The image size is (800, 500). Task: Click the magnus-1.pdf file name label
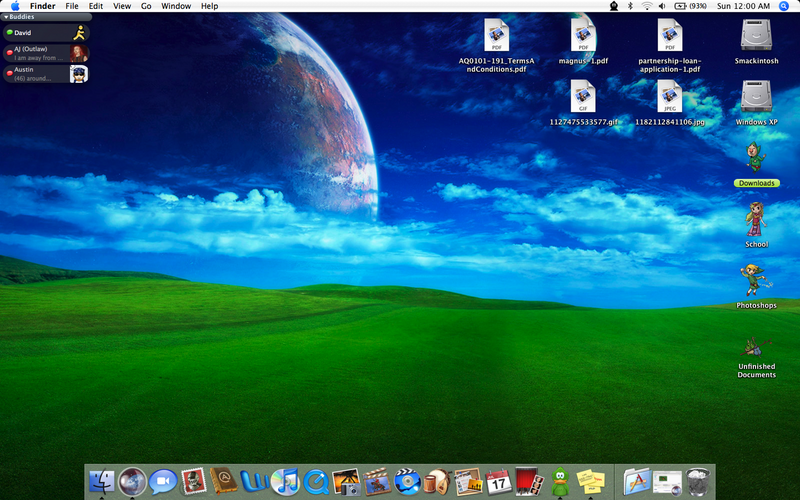pos(583,61)
